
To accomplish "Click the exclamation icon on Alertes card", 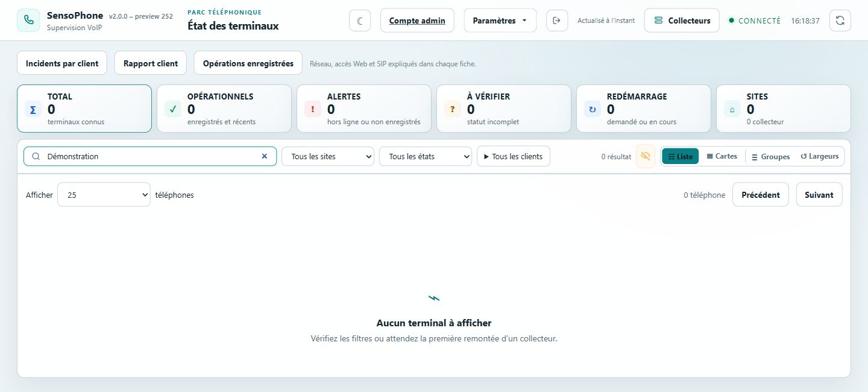I will tap(312, 109).
